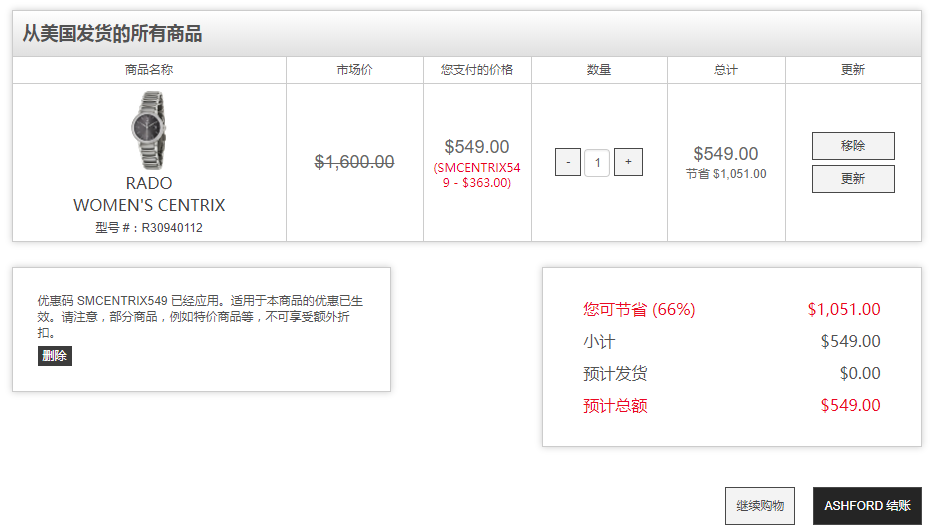939x531 pixels.
Task: Click the crossed-out $1,600.00 market price
Action: (355, 162)
